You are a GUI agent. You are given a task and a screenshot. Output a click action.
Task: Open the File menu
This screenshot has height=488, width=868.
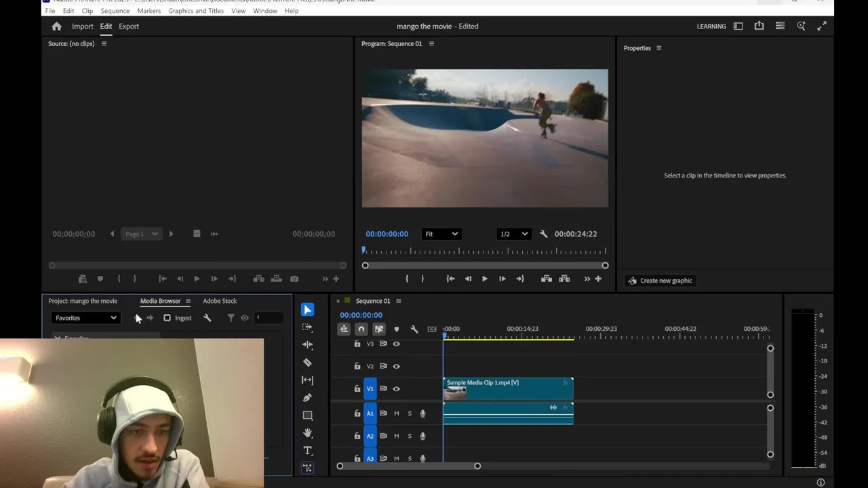point(50,11)
